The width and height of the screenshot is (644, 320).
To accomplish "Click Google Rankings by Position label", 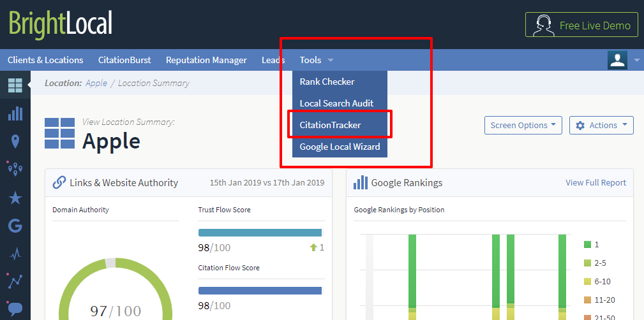I will (x=399, y=210).
